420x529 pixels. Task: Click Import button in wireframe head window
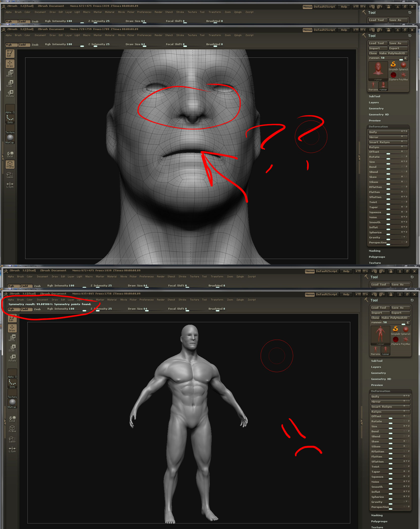pos(378,48)
